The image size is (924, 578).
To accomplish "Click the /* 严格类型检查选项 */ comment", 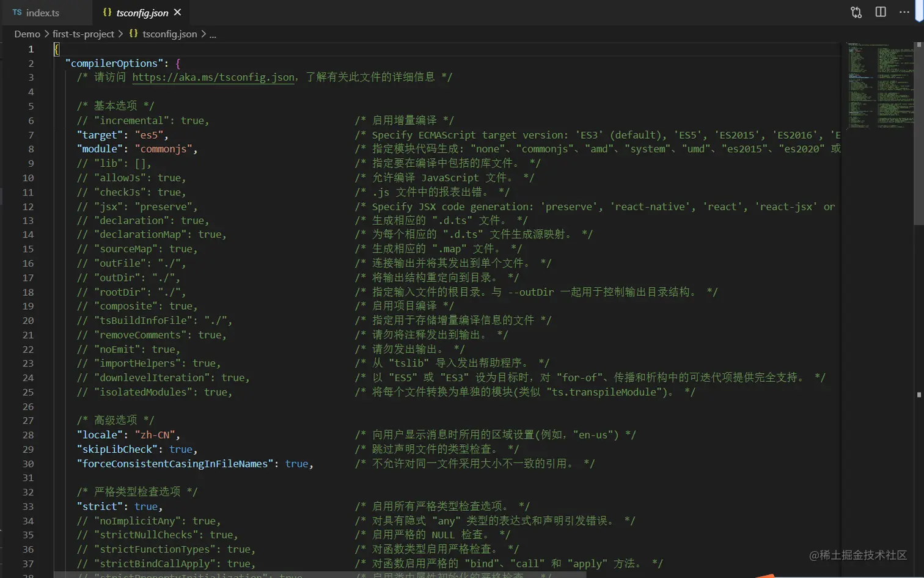I will coord(137,492).
